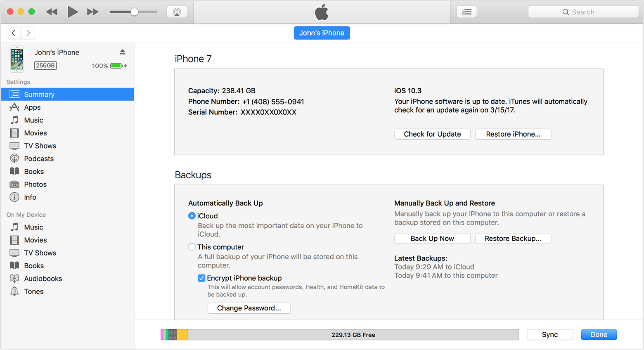Skip forward with the fast-forward button

(x=93, y=12)
